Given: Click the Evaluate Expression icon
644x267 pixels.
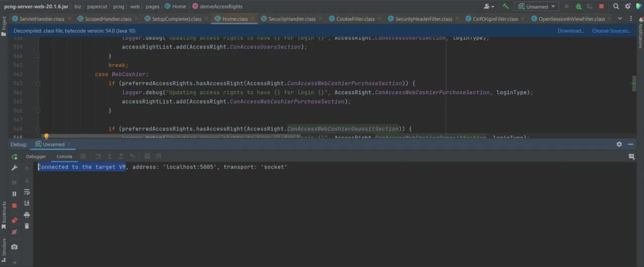Looking at the screenshot, I should [147, 157].
